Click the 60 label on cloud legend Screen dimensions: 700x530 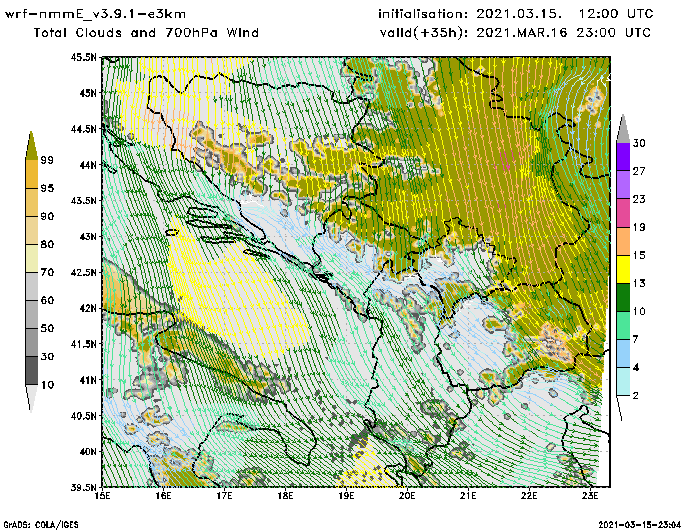[47, 300]
